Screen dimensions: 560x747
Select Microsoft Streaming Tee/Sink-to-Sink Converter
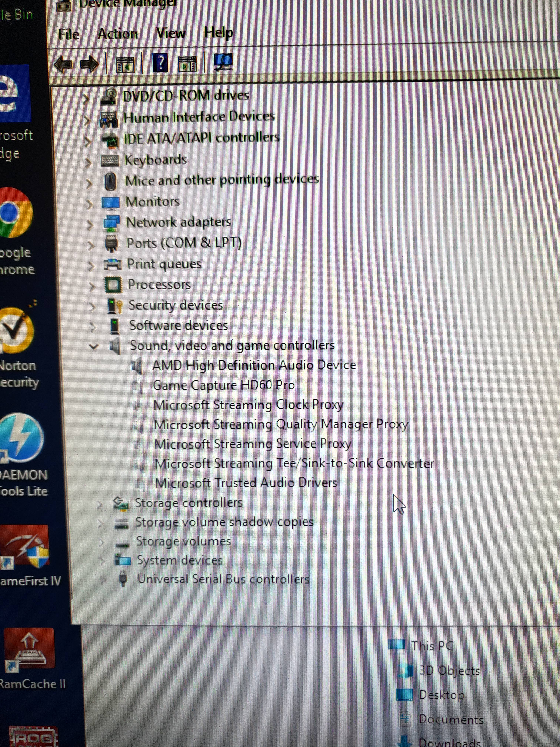(294, 463)
